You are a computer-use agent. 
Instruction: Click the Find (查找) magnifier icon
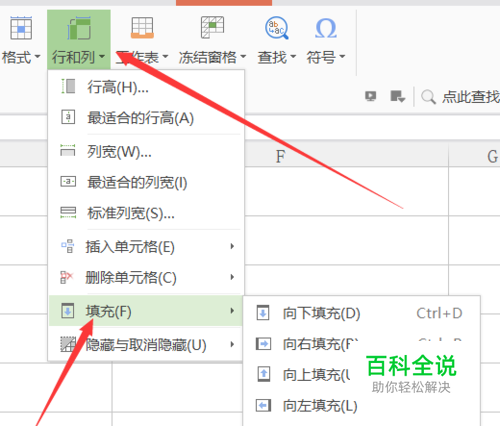point(277,28)
